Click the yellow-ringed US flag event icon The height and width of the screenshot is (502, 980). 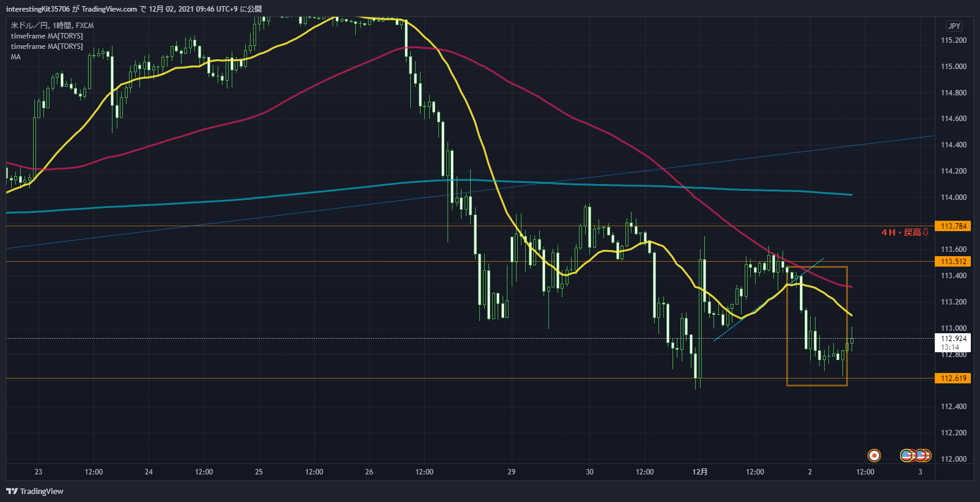tap(907, 455)
